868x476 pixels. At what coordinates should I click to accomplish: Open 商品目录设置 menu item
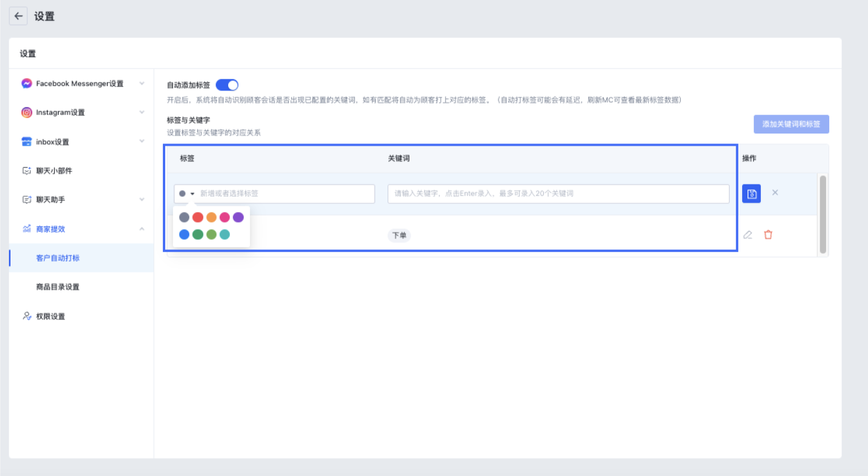tap(58, 287)
